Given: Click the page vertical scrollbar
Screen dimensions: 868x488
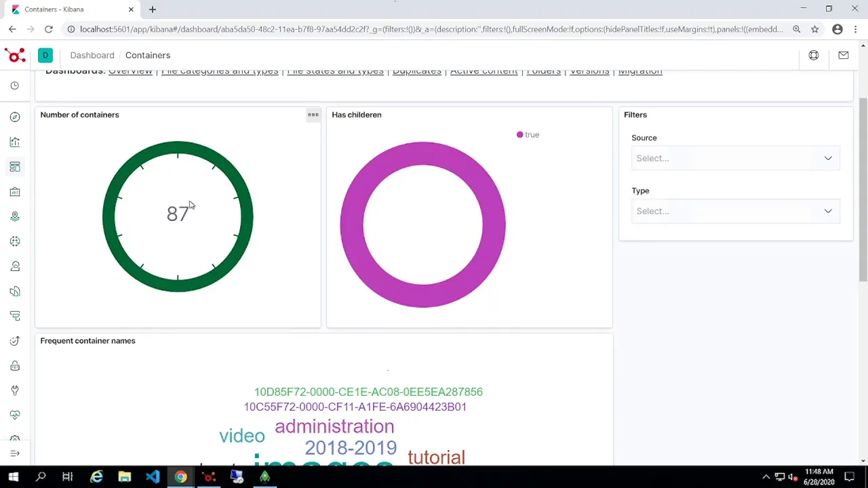Looking at the screenshot, I should click(863, 190).
